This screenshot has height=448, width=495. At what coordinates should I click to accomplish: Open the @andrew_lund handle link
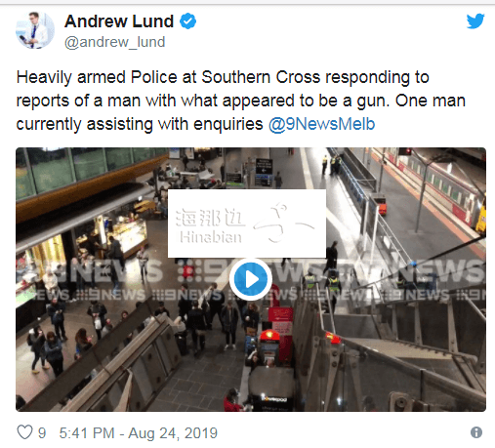click(115, 42)
